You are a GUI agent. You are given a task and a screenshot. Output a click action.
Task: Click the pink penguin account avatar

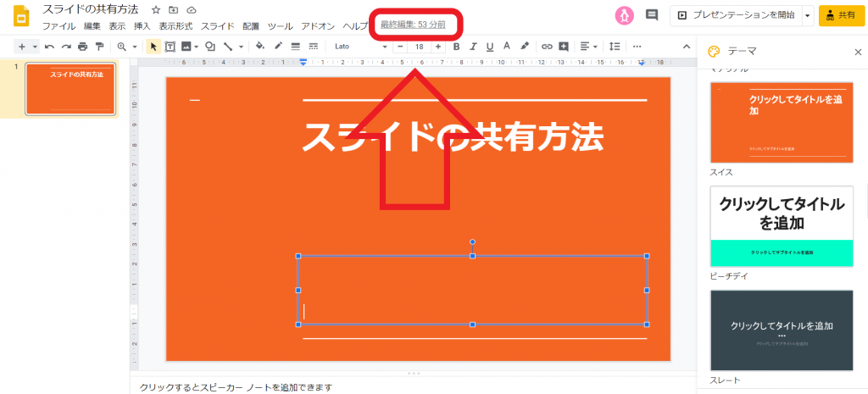624,15
